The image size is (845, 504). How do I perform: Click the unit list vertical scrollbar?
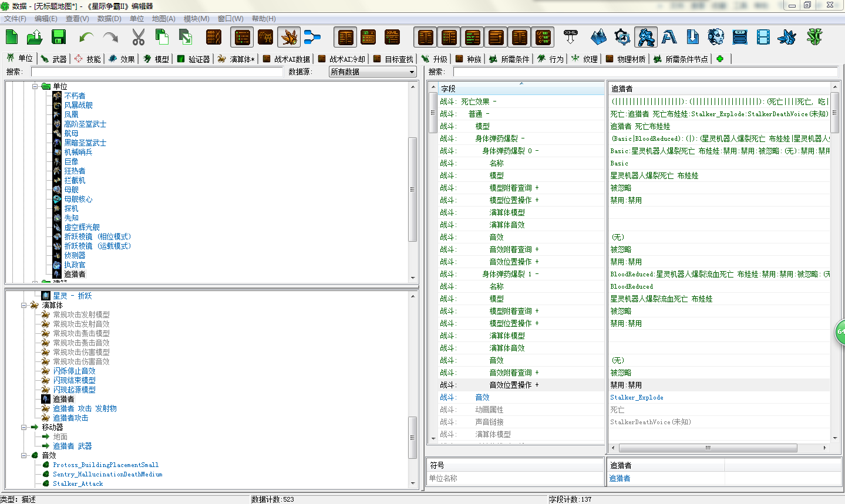pyautogui.click(x=412, y=189)
